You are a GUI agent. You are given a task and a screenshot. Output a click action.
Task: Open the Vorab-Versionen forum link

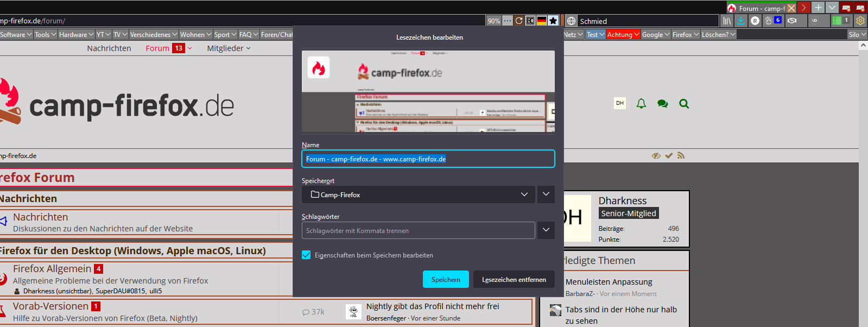(x=50, y=306)
